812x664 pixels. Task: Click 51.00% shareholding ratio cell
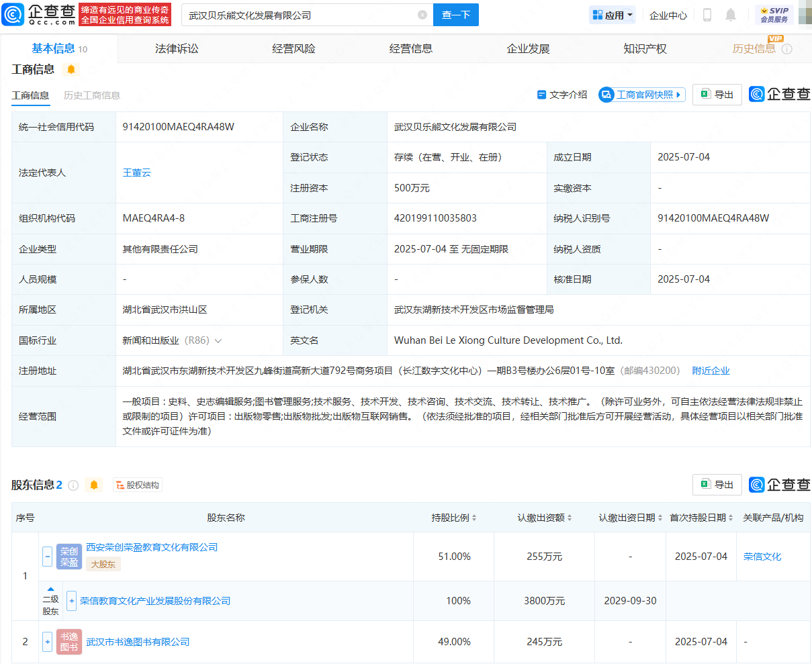(x=455, y=557)
